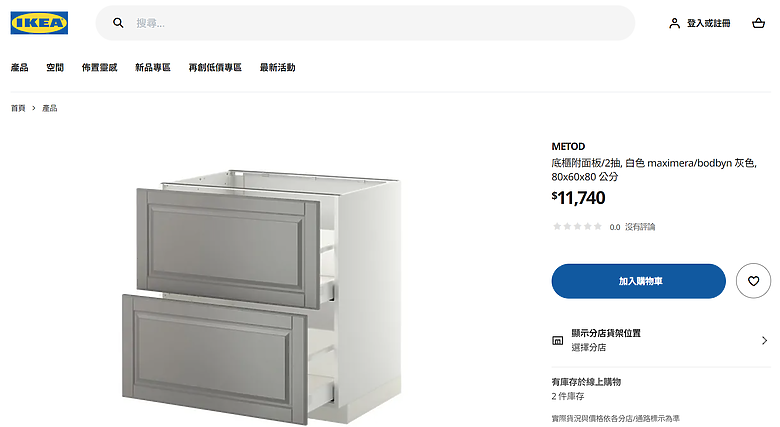Select the 佈置靈感 menu item
This screenshot has width=780, height=427.
point(99,67)
